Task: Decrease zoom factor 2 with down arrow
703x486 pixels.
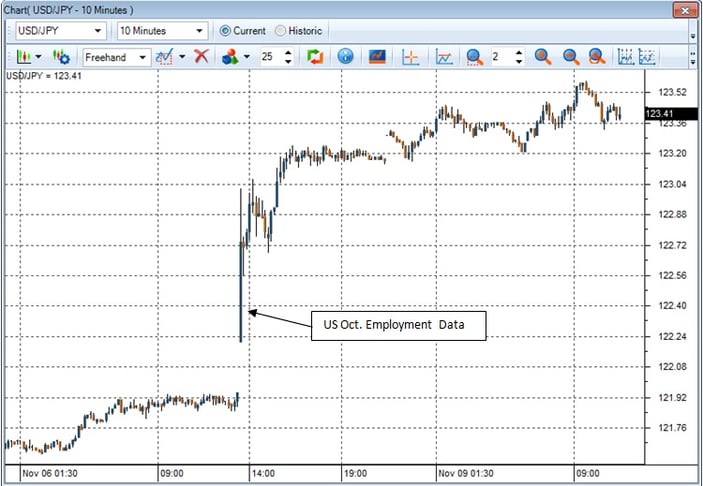Action: (x=519, y=61)
